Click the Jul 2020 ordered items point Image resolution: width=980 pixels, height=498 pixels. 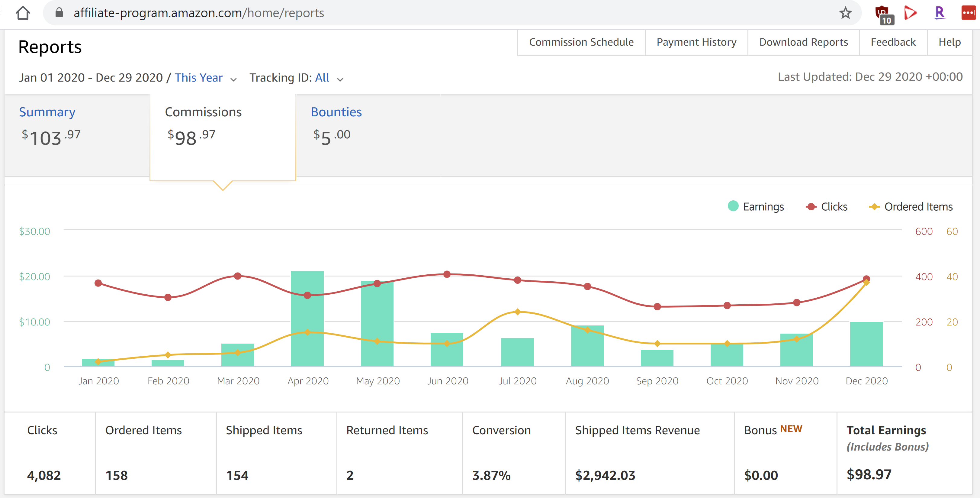(517, 312)
